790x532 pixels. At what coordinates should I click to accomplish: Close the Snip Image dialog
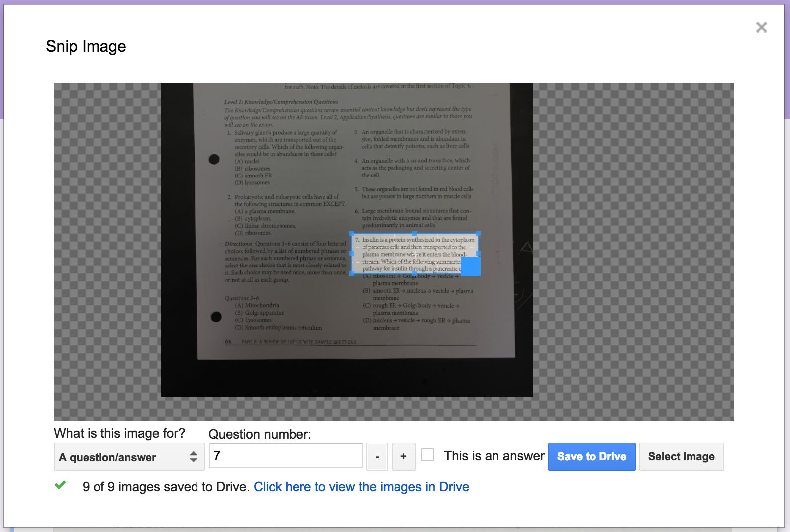click(x=761, y=27)
